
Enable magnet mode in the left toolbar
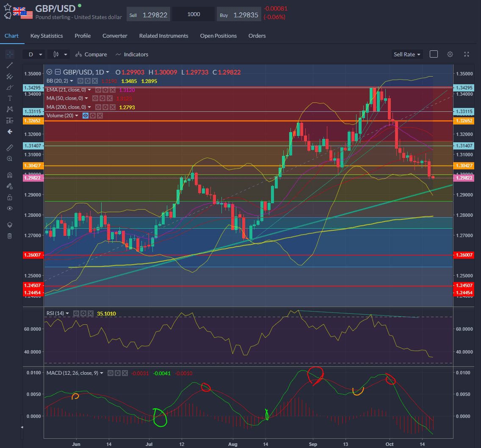[10, 175]
